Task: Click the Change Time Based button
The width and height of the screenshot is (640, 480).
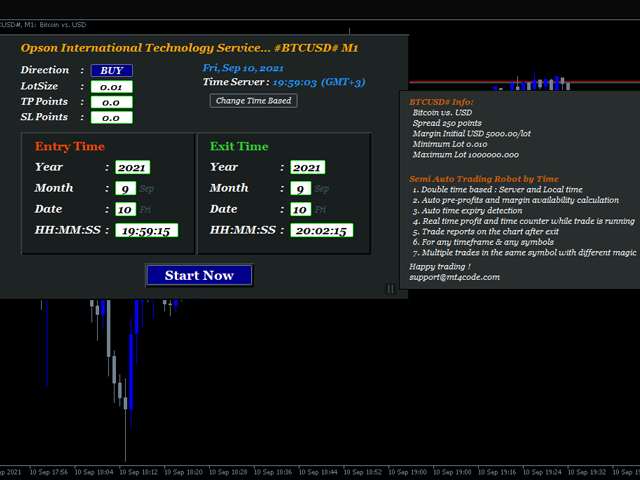Action: (x=253, y=101)
